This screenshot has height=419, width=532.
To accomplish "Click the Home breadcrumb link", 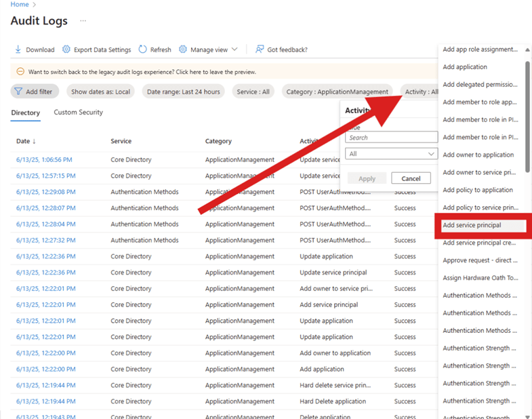I will (x=20, y=5).
